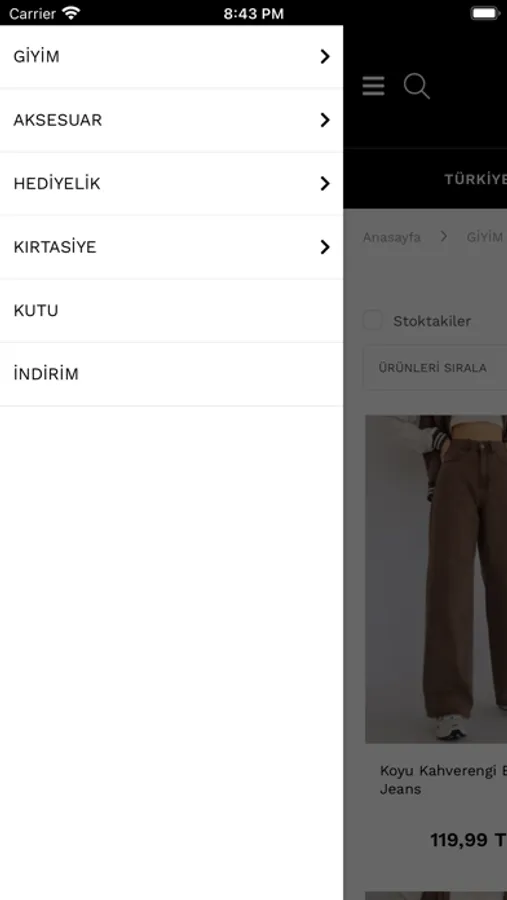Expand the HEDİYELİK category chevron

325,184
